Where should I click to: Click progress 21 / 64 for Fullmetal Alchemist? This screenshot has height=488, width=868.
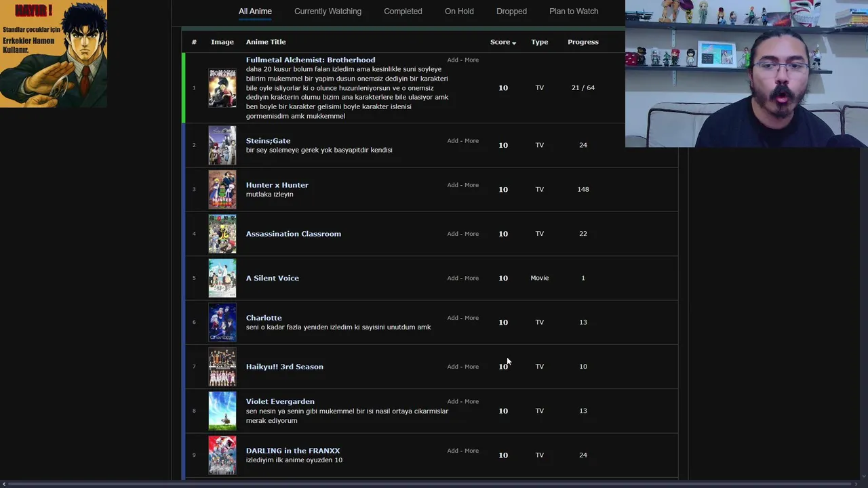(x=583, y=87)
